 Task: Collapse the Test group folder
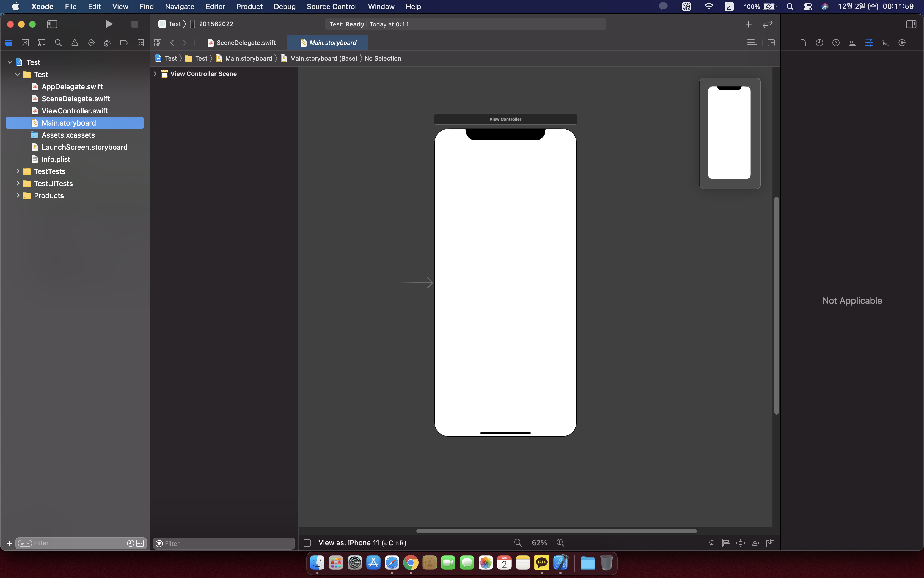(x=18, y=75)
